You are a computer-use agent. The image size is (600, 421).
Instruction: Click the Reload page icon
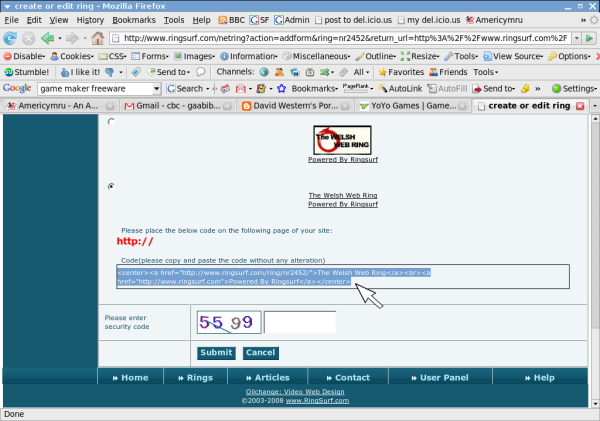click(10, 38)
